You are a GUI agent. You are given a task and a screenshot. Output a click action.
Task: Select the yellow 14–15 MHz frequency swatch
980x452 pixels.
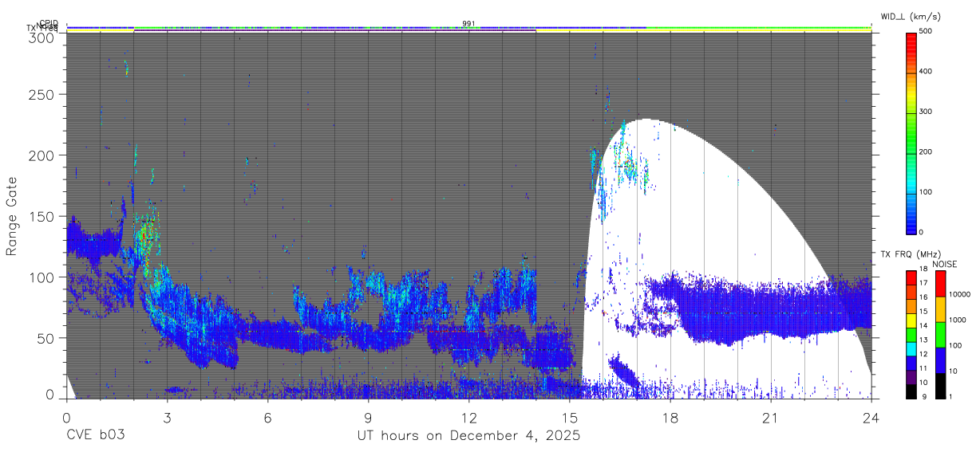911,320
